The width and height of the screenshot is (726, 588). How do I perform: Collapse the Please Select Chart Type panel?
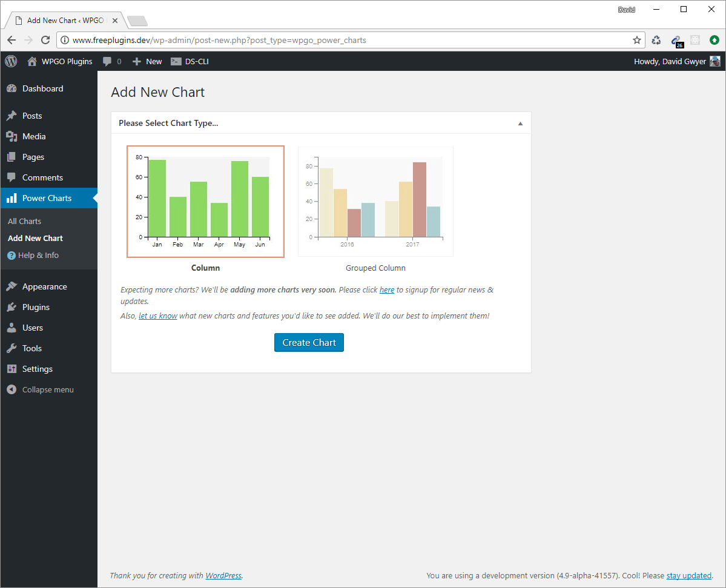click(520, 124)
